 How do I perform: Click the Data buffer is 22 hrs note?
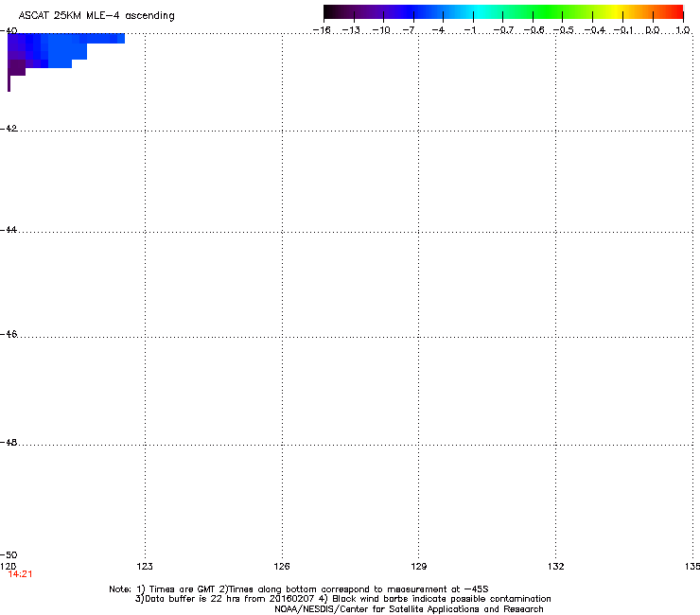pos(342,599)
